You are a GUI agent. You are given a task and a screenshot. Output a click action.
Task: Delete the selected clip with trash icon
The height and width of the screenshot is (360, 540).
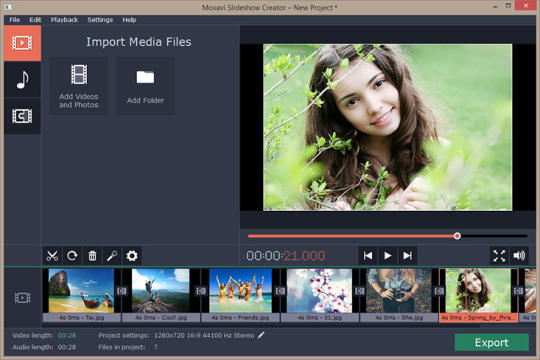[x=92, y=256]
